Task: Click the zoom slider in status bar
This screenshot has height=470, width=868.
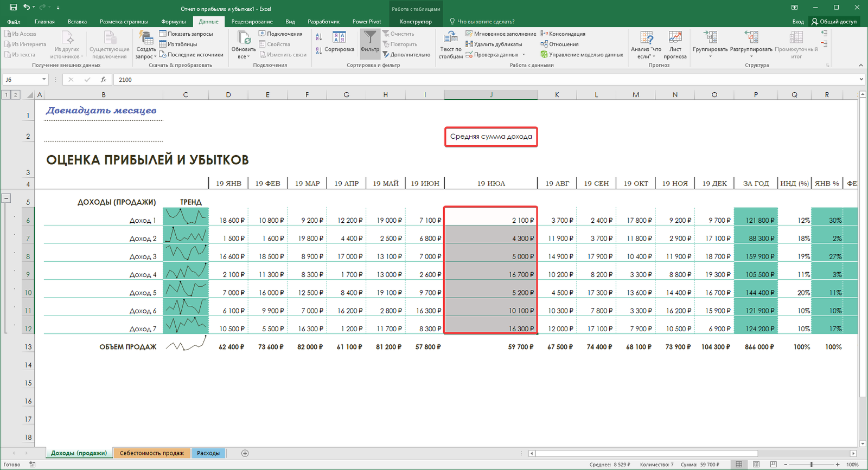Action: point(812,465)
